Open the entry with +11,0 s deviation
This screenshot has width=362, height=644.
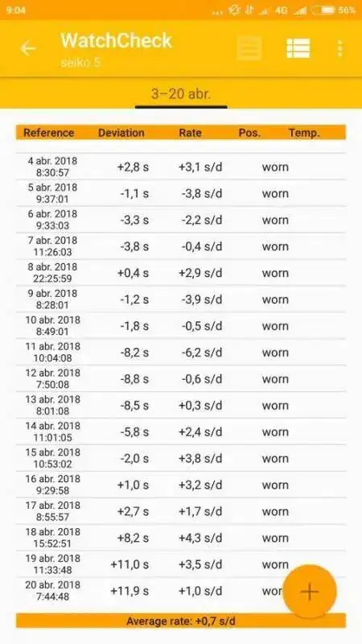(181, 564)
